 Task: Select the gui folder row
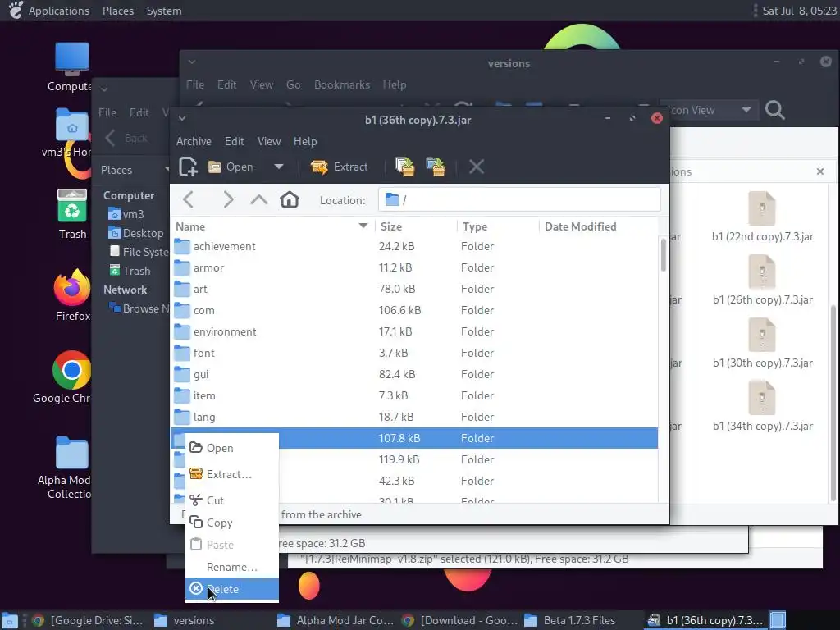pyautogui.click(x=414, y=374)
